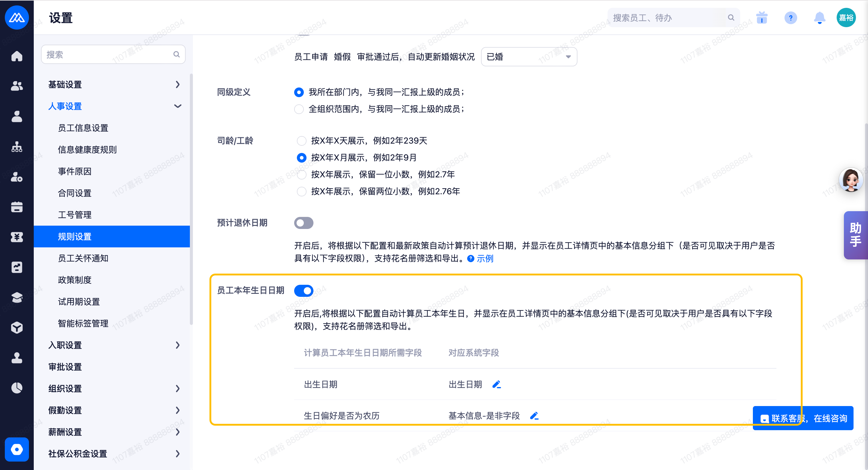The width and height of the screenshot is (868, 470).
Task: Disable the 员工本年生日日期 toggle
Action: 303,291
